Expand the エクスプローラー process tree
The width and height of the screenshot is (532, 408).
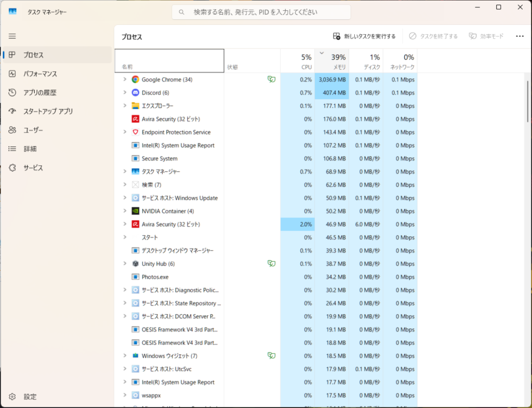(125, 106)
